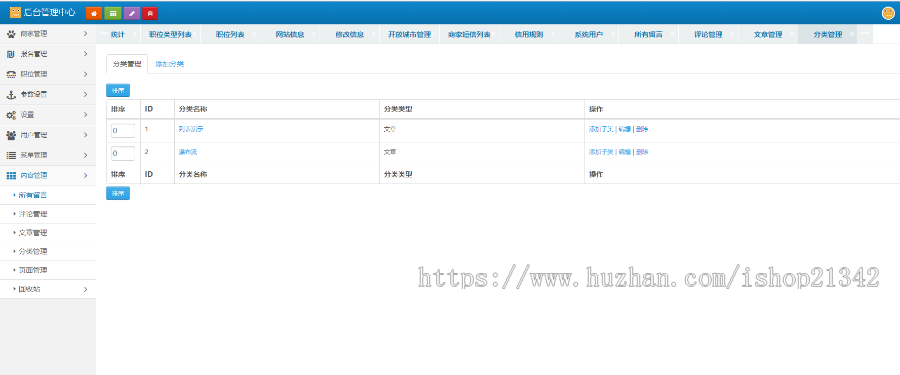Click add subcategory link in row 2
Viewport: 900px width, 375px height.
point(601,152)
